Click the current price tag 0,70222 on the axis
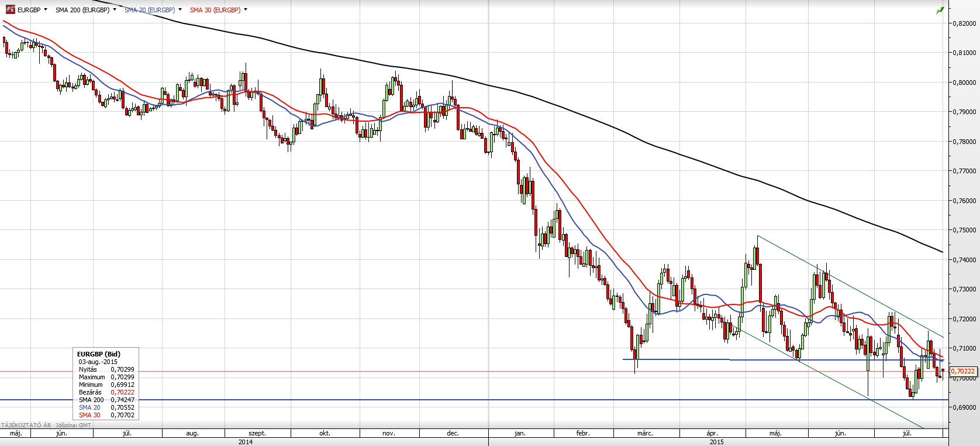The width and height of the screenshot is (980, 446). pos(962,371)
